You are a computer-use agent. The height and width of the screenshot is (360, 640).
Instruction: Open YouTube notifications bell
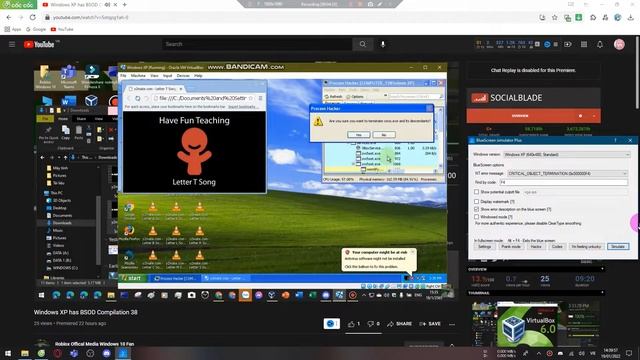point(600,44)
